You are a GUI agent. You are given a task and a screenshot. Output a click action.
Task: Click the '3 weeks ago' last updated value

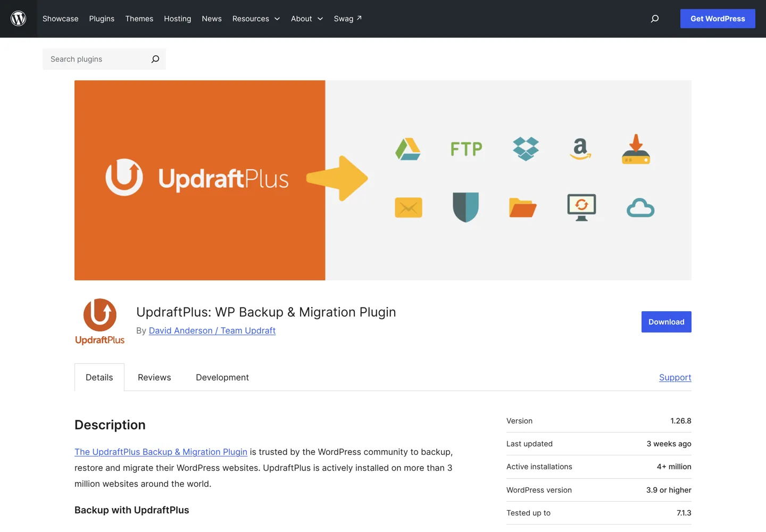pyautogui.click(x=669, y=444)
